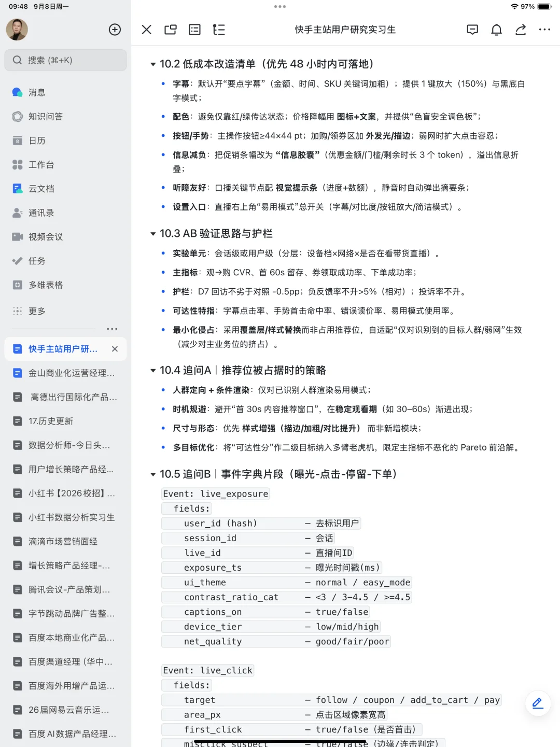Click bold text 信息胶囊
The height and width of the screenshot is (747, 560).
tap(298, 155)
